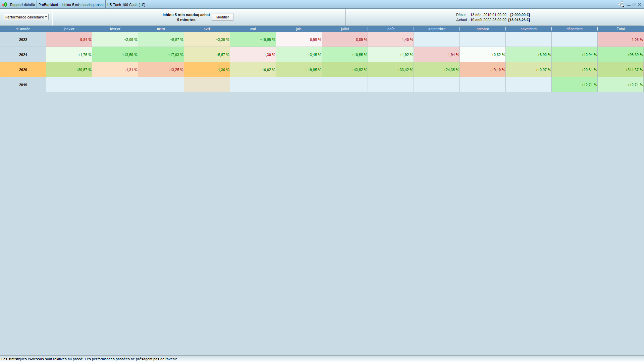Screen dimensions: 644x362
Task: Switch to the ProBacktest tab
Action: 48,5
